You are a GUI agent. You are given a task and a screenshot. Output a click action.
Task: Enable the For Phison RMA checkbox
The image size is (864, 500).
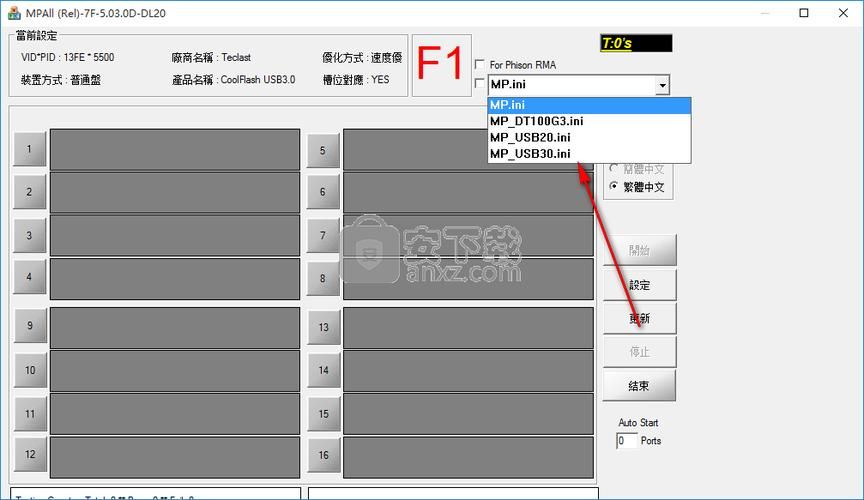(480, 64)
